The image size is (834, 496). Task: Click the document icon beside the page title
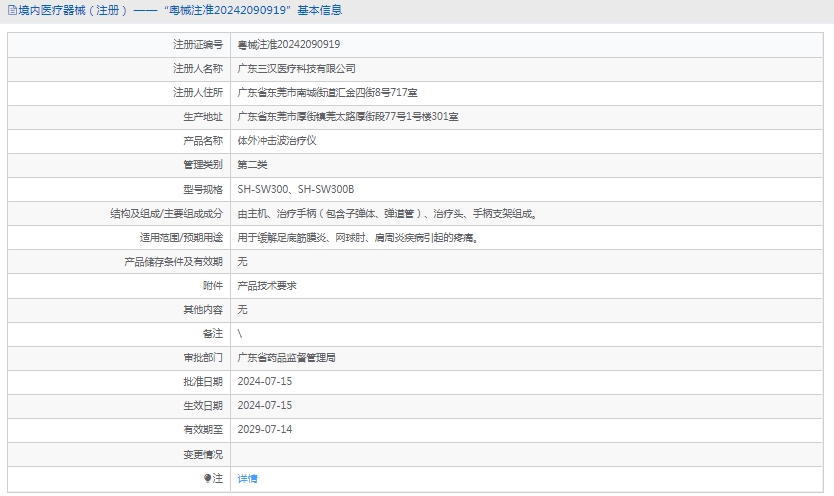(11, 10)
